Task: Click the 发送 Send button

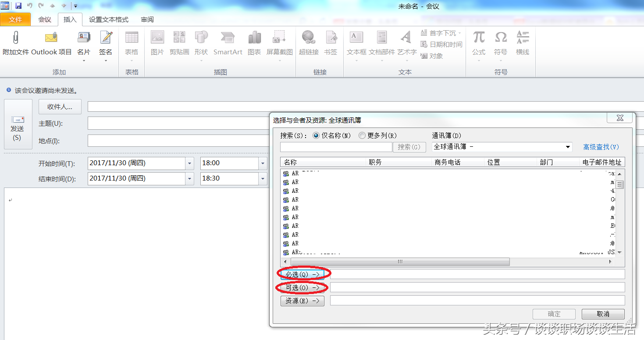Action: click(18, 124)
